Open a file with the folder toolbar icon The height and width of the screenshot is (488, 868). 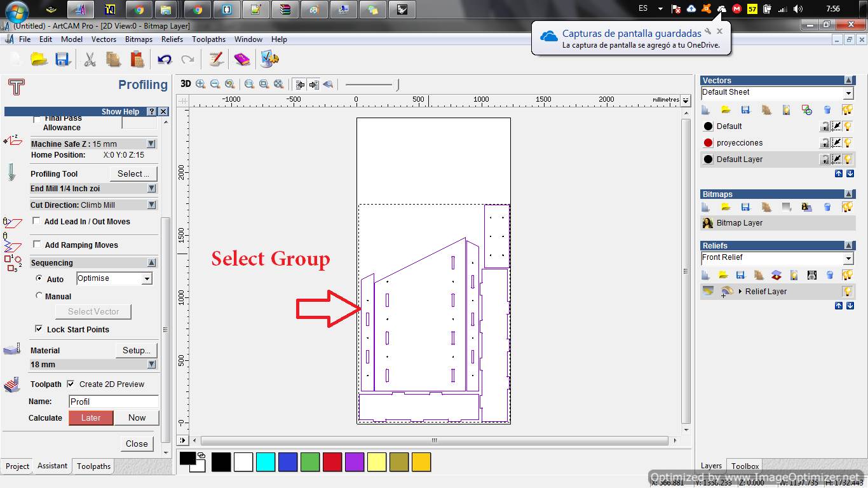39,59
